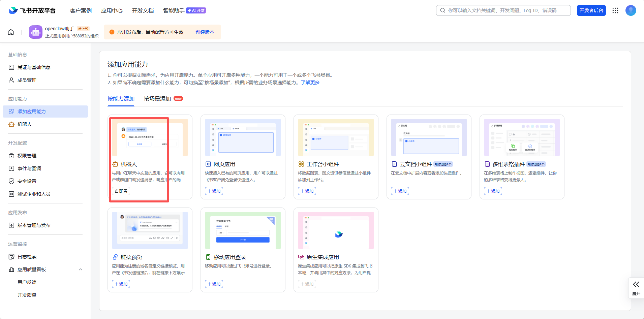Click the search magnifier icon
The width and height of the screenshot is (644, 319).
[x=442, y=10]
